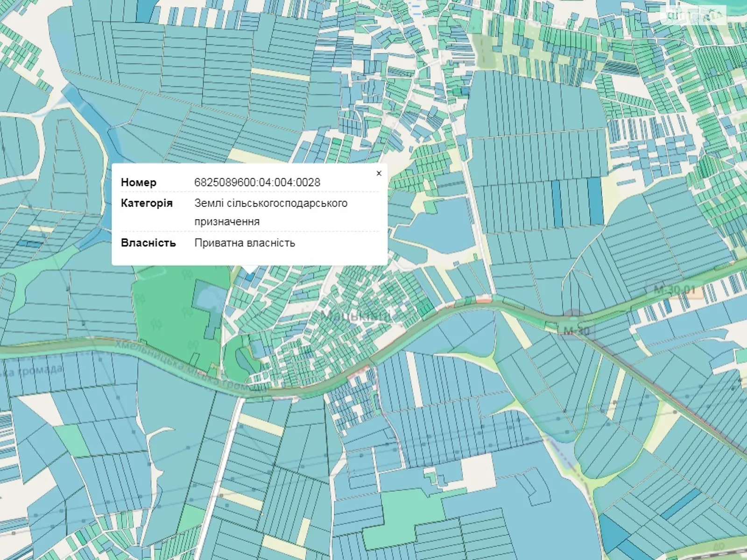Screen dimensions: 747x560
Task: Click the Мацьківці village label
Action: click(x=356, y=316)
